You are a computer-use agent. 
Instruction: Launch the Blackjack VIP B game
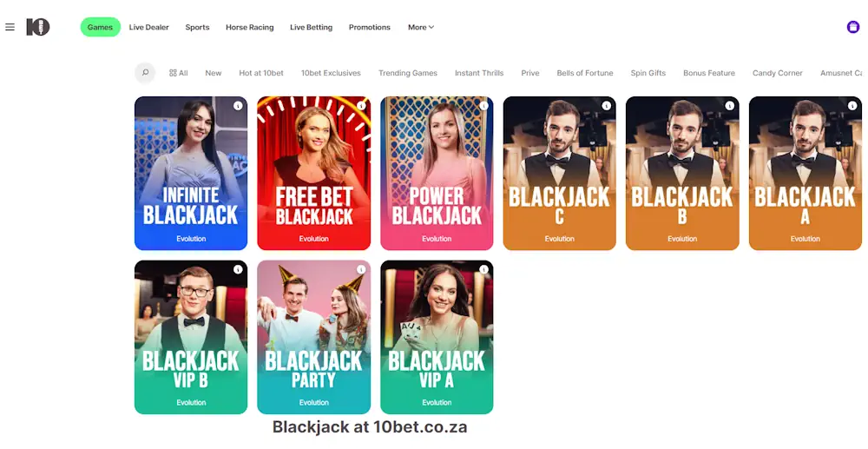(191, 337)
